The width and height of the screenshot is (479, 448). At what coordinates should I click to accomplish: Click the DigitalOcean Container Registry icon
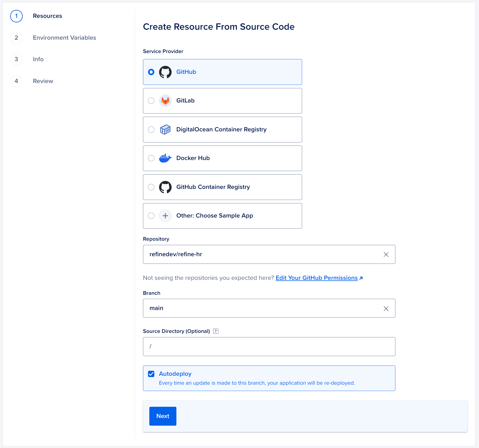165,130
